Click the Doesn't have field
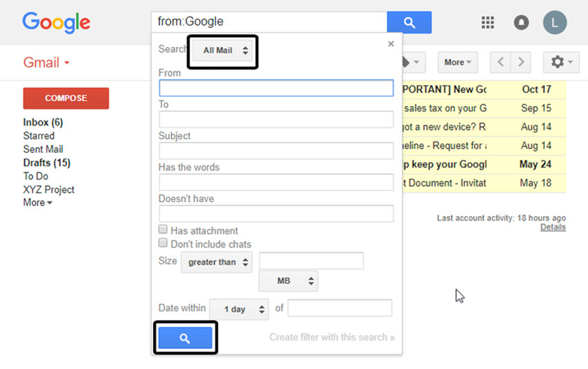Screen dimensions: 588x369 277,214
